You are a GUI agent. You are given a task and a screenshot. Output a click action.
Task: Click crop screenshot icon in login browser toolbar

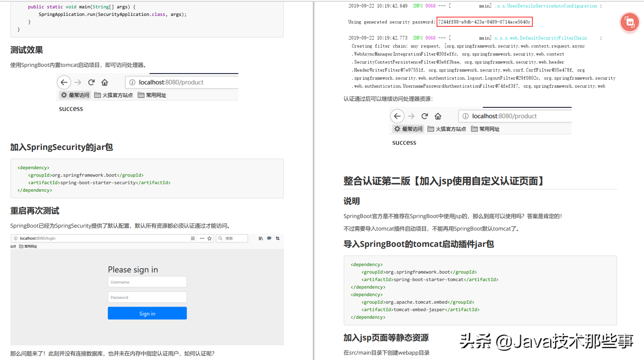tap(278, 238)
